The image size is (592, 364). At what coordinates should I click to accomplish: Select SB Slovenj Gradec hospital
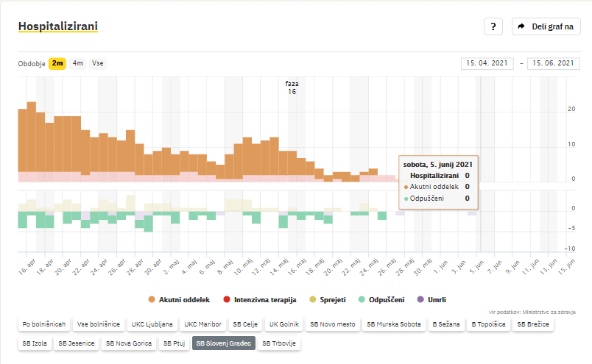click(223, 343)
